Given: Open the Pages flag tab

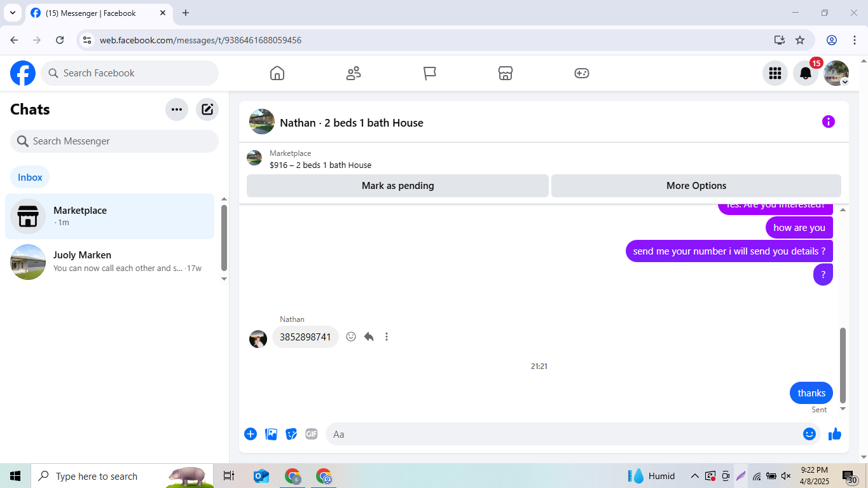Looking at the screenshot, I should click(x=430, y=73).
